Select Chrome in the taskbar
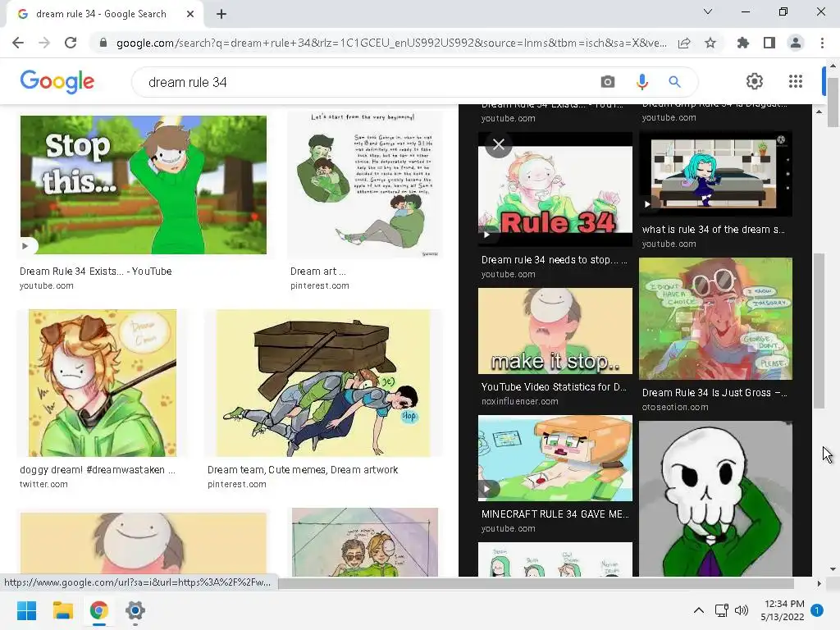840x630 pixels. [x=99, y=610]
